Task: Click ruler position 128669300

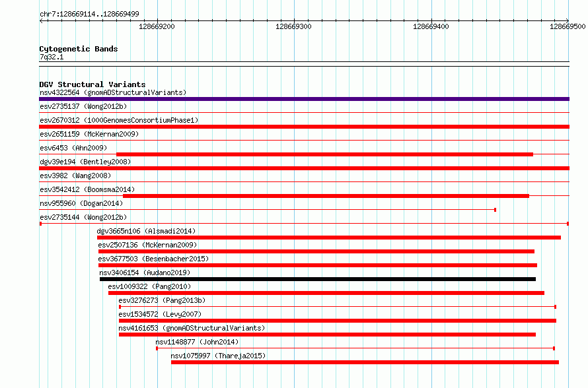Action: point(293,26)
